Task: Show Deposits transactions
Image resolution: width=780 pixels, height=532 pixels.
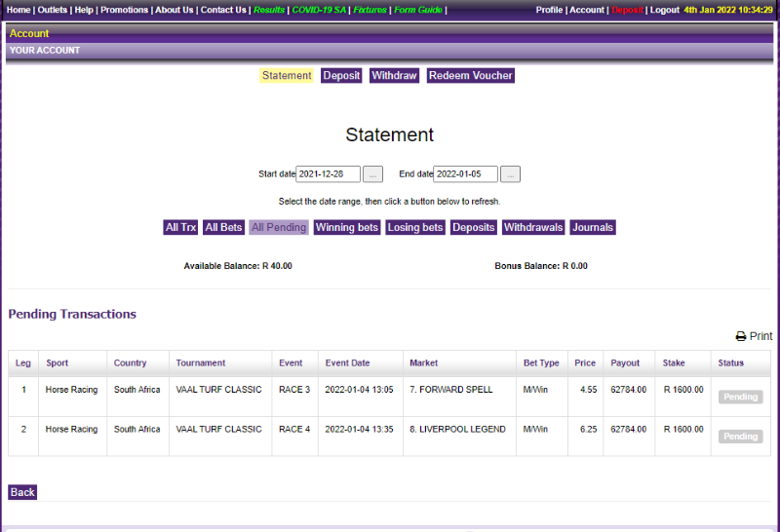Action: [473, 228]
